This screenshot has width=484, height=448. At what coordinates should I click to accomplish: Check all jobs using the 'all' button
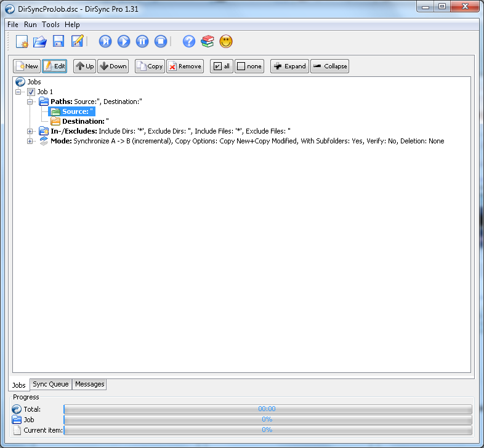point(222,66)
